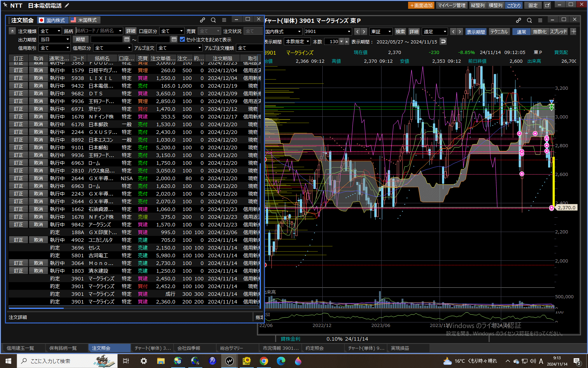Open 銘柄 code/name combo box
Screen dimensions: 588x368
pos(99,31)
